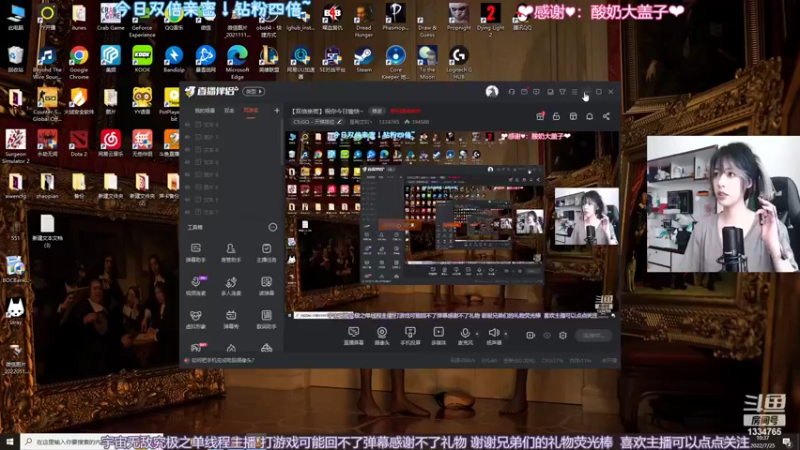The height and width of the screenshot is (450, 800).
Task: Open the 主播任务 tool
Action: 266,253
